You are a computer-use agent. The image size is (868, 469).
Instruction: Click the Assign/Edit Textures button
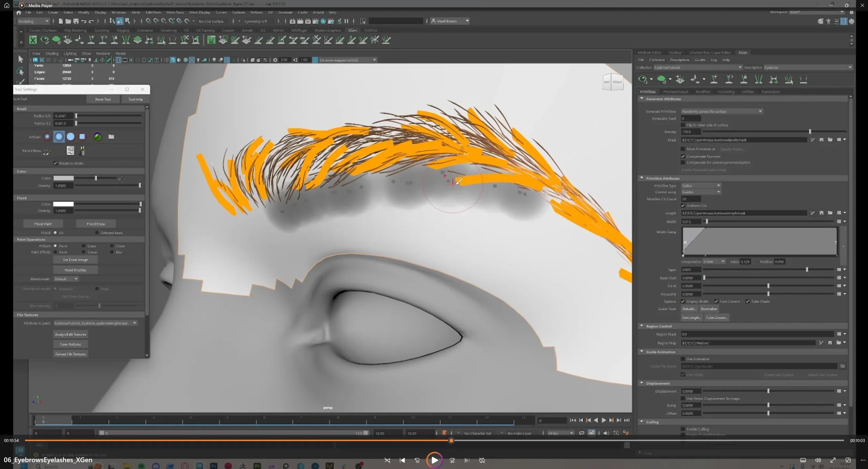click(x=71, y=334)
